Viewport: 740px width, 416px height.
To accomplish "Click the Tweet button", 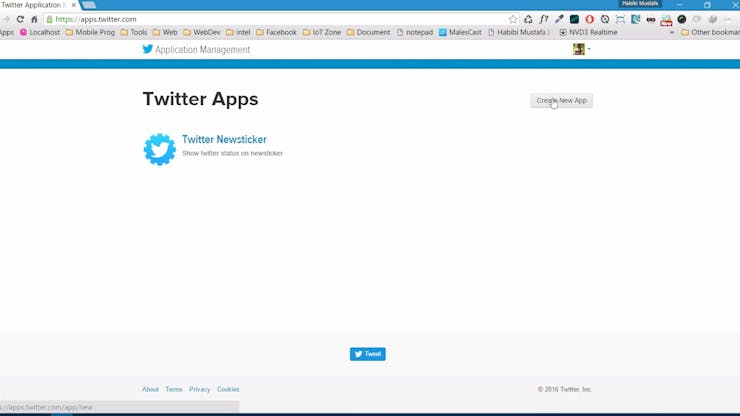I will tap(368, 354).
